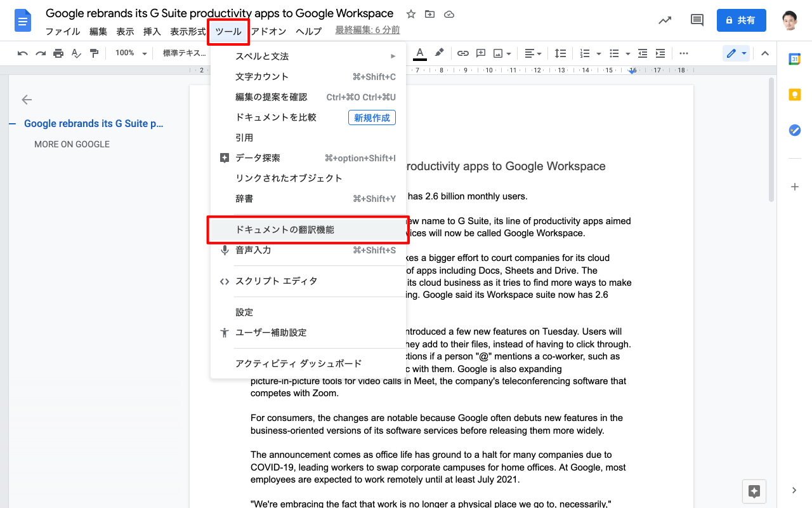
Task: Choose 編集の提案を確認 menu entry
Action: pyautogui.click(x=308, y=97)
